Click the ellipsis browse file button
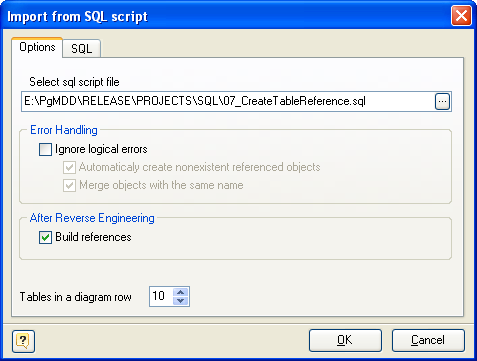Screen dimensions: 477x361 (x=442, y=101)
